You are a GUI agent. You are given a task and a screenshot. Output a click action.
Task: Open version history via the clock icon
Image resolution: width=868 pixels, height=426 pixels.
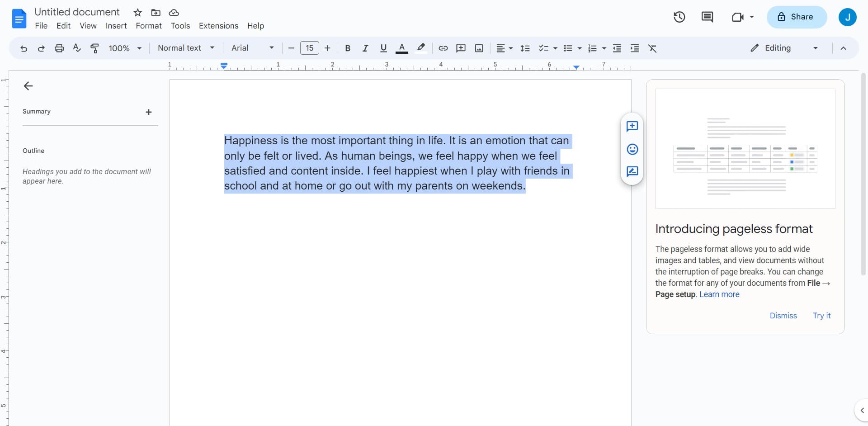point(679,17)
